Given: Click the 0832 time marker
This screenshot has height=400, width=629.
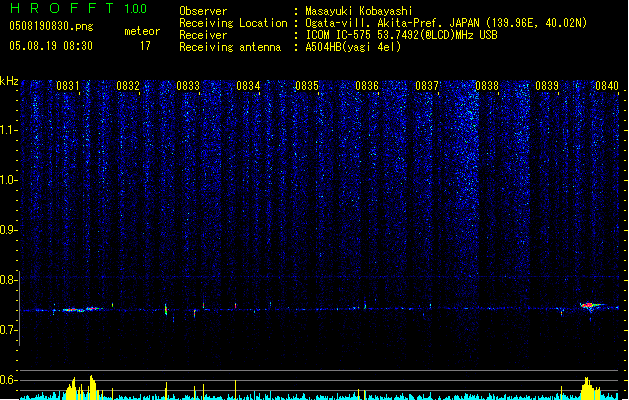Looking at the screenshot, I should (x=128, y=86).
